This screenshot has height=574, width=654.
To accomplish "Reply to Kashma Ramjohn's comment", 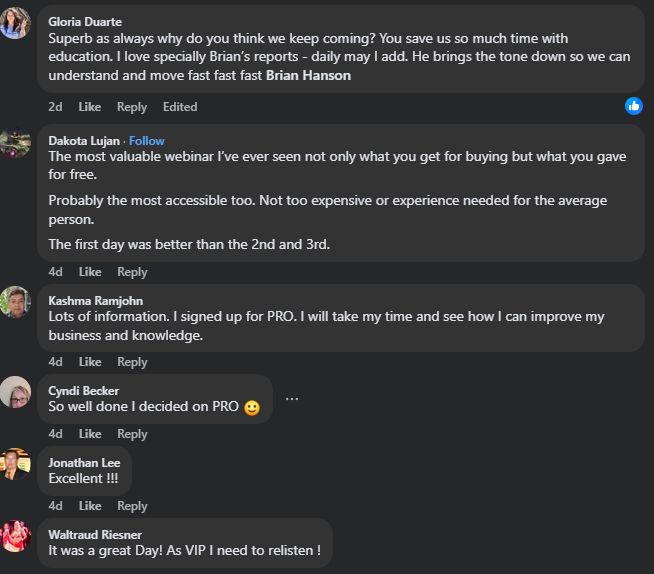I will [132, 362].
